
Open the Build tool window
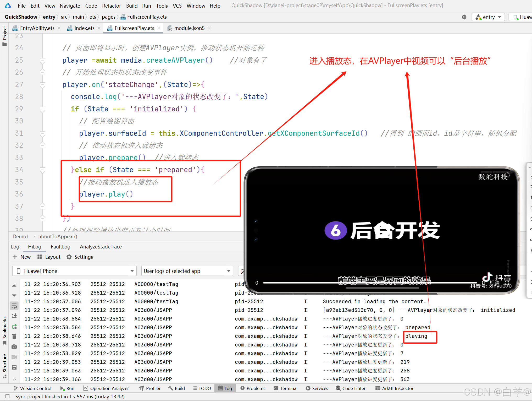[176, 388]
